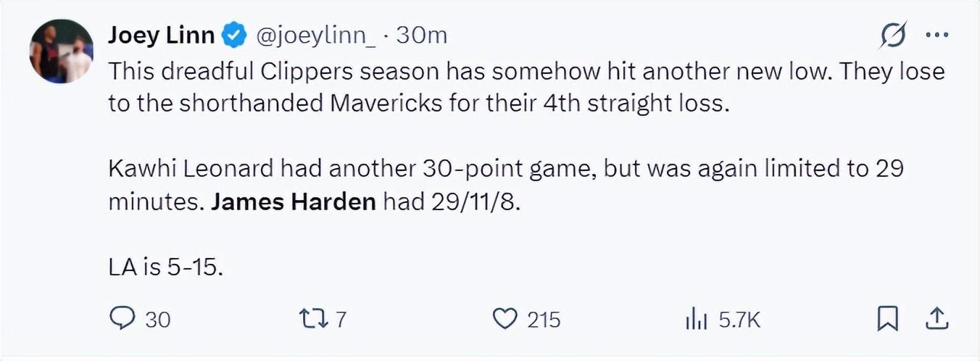Click the "LA is 5-15." line
Image resolution: width=980 pixels, height=361 pixels.
click(165, 267)
